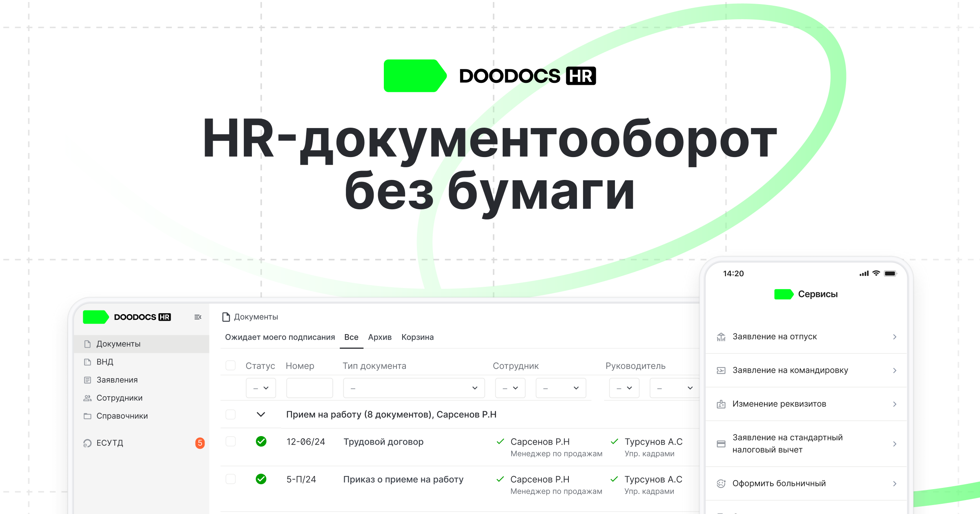Screen dimensions: 980x514
Task: Select the Документы item in the sidebar
Action: (x=118, y=343)
